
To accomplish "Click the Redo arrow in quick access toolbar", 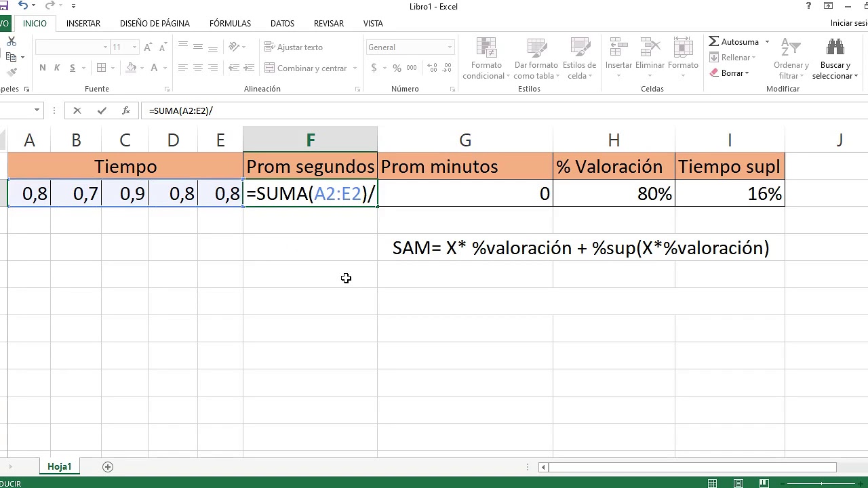I will click(50, 5).
